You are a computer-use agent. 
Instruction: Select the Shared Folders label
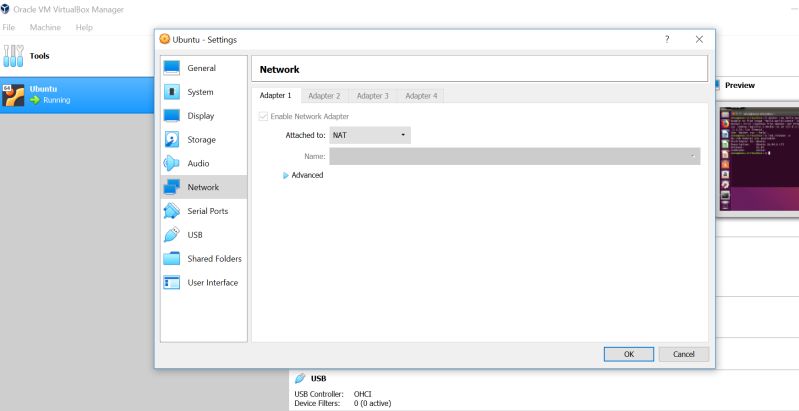point(215,259)
